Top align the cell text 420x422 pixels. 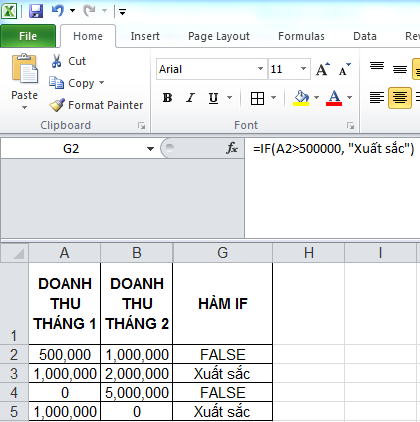point(377,66)
